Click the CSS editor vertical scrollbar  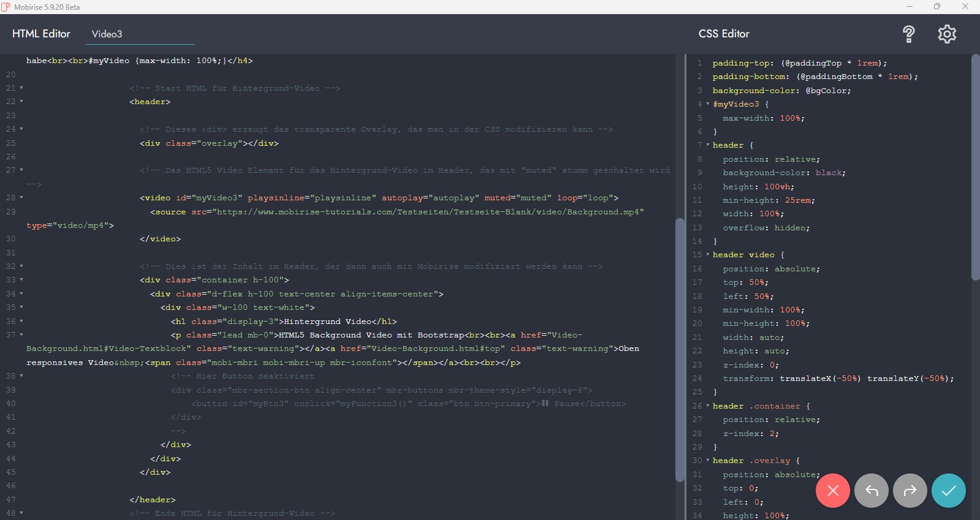click(975, 167)
